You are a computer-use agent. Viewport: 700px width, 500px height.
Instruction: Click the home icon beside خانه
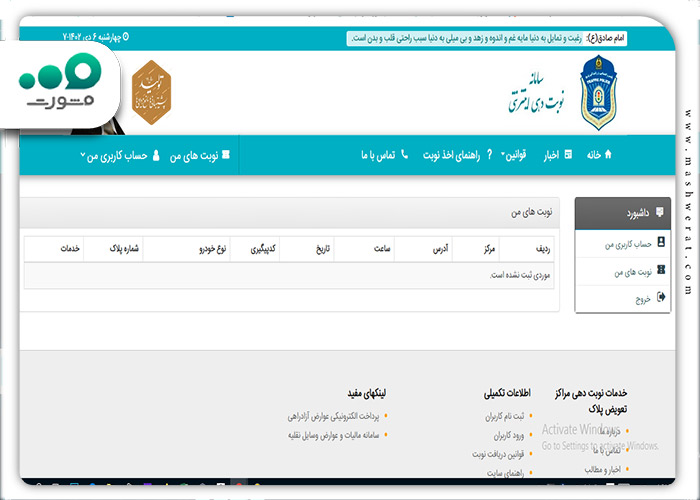[x=607, y=154]
